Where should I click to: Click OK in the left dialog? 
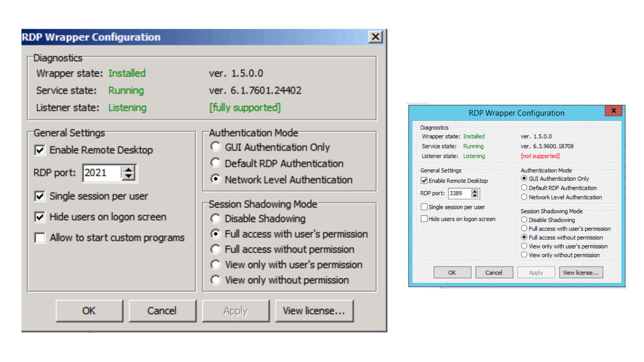(x=89, y=311)
